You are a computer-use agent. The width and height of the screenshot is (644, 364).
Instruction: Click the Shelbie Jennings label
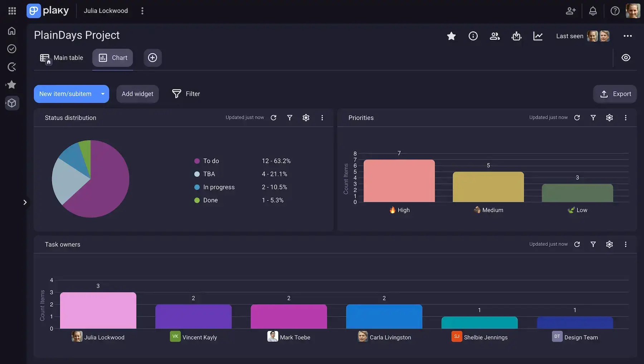tap(479, 337)
